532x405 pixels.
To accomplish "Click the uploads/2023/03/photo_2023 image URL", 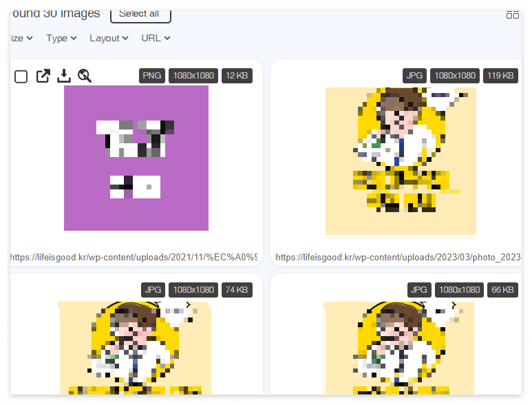I will point(398,257).
